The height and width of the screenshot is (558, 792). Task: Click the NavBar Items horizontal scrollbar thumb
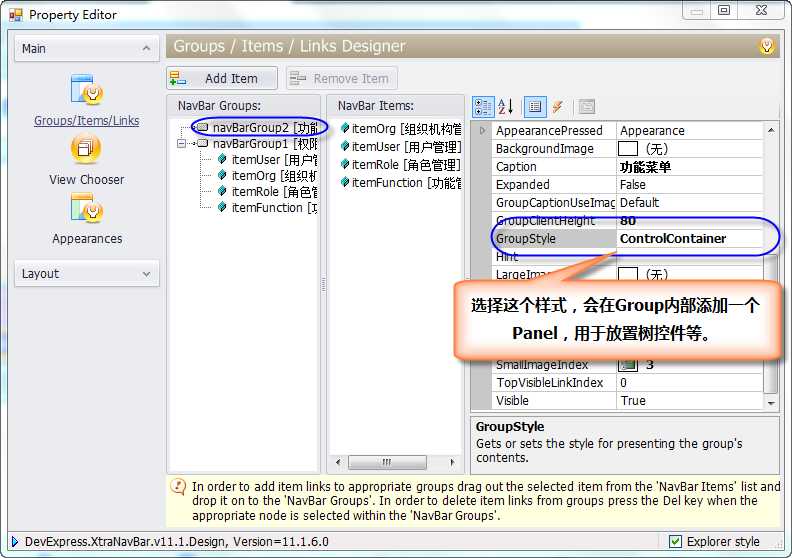(x=387, y=462)
